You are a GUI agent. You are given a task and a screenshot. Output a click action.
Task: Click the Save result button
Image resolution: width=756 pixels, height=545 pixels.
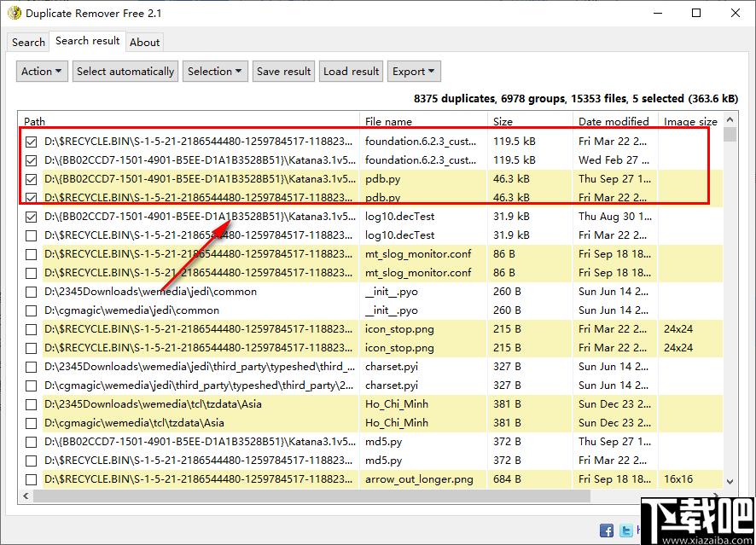(x=283, y=72)
